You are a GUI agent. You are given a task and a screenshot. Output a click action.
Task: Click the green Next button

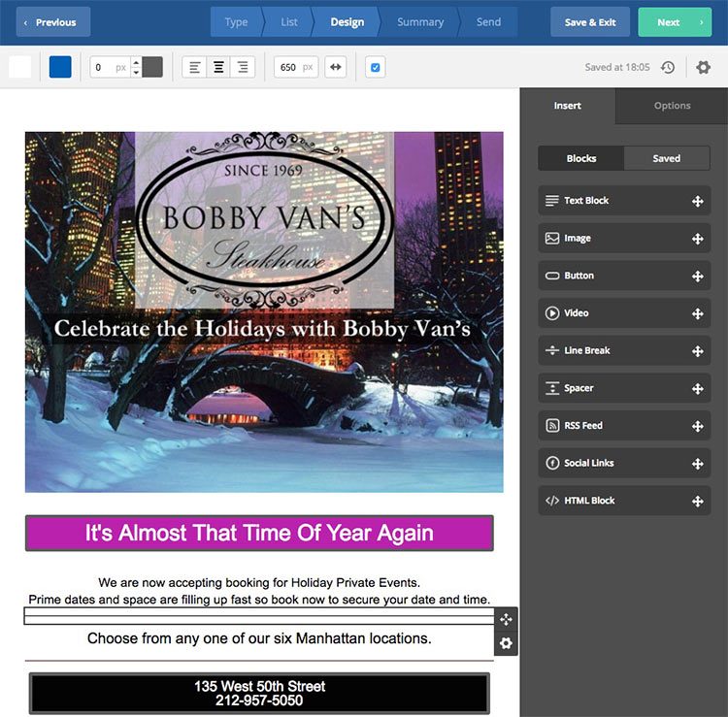pos(675,21)
